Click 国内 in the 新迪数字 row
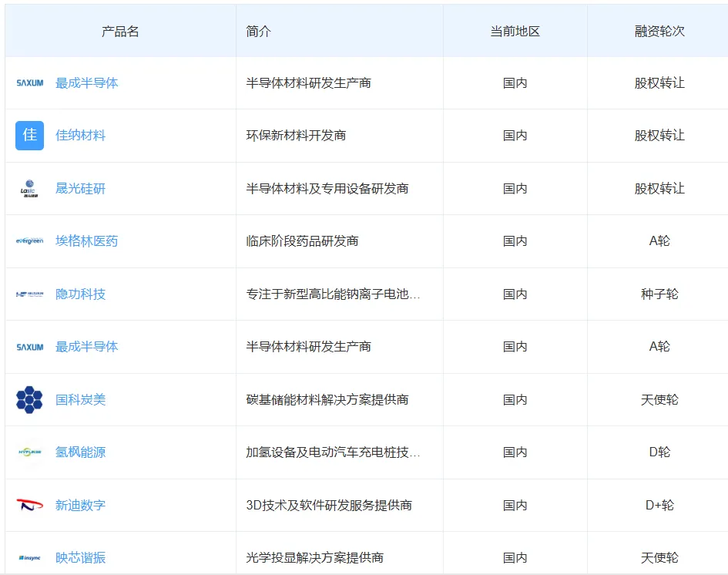Viewport: 728px width, 575px height. [x=515, y=505]
